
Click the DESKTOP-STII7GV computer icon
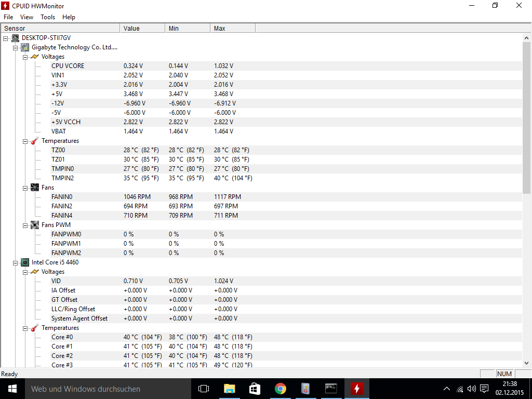point(15,38)
